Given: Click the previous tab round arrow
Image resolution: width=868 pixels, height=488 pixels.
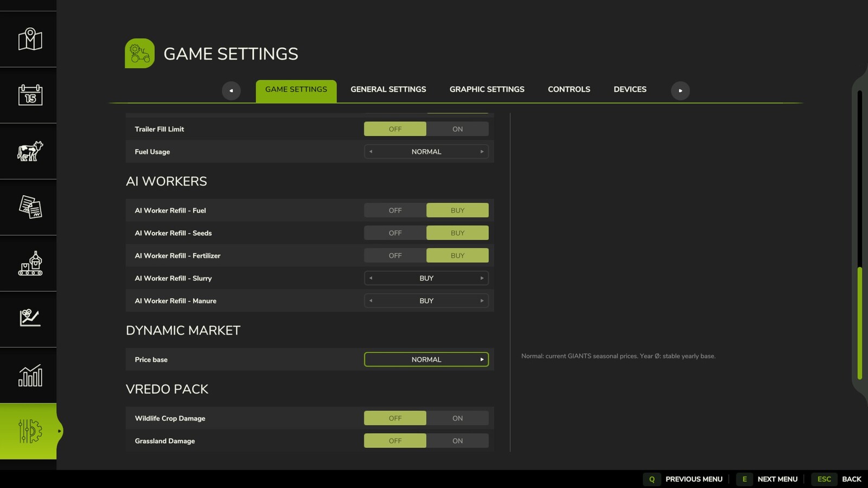Looking at the screenshot, I should [231, 91].
